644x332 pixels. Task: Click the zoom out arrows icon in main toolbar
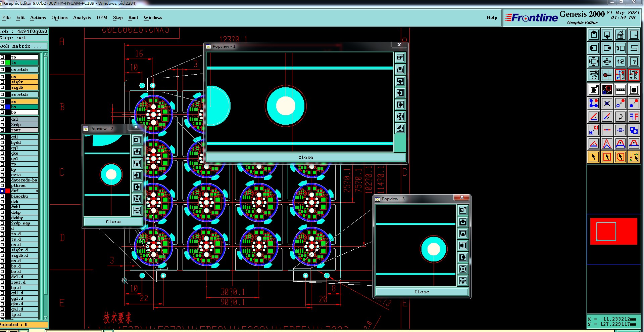(593, 61)
